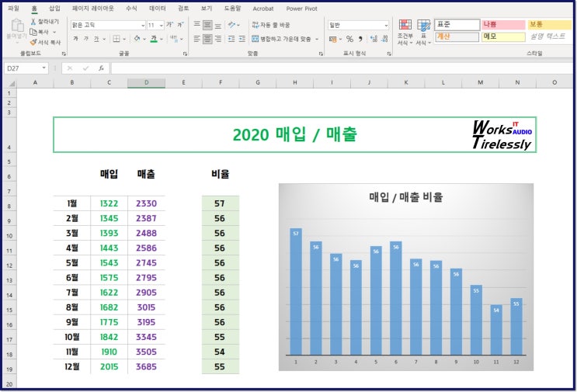Switch to the Power Pivot tab
This screenshot has width=577, height=392.
click(302, 9)
